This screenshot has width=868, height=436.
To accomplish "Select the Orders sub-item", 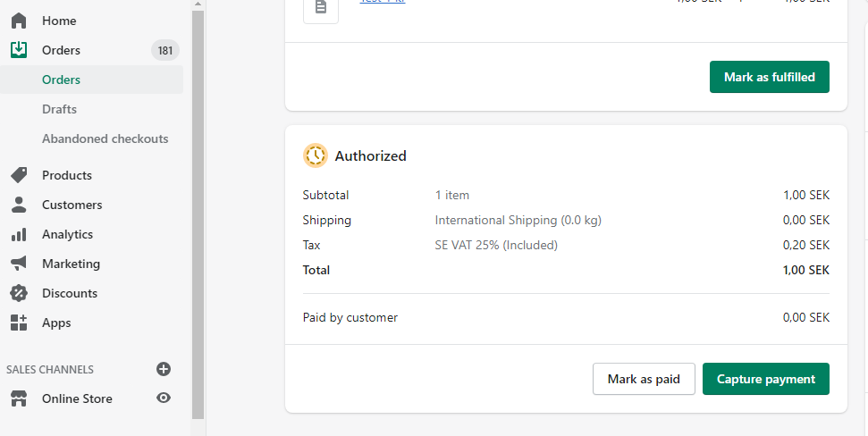I will point(91,80).
